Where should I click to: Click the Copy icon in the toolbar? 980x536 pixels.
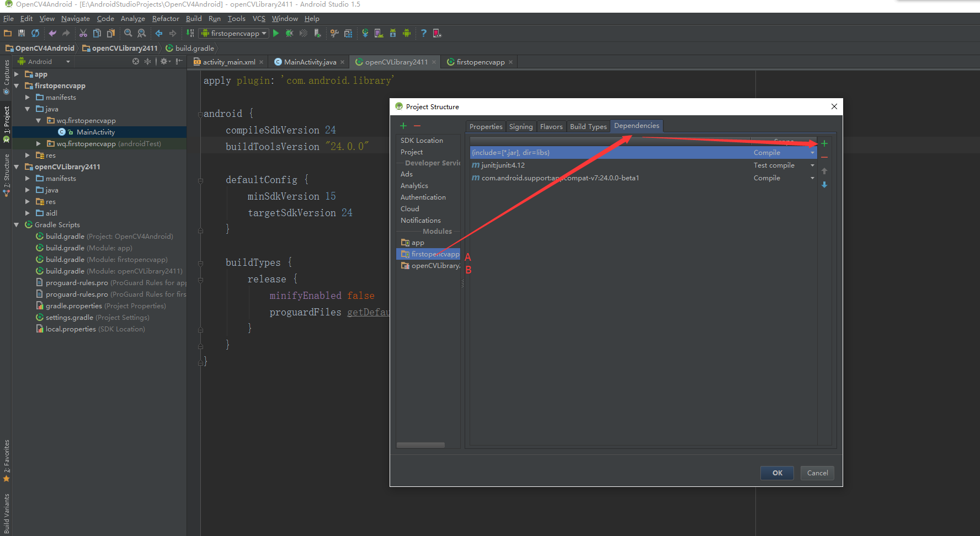tap(97, 33)
